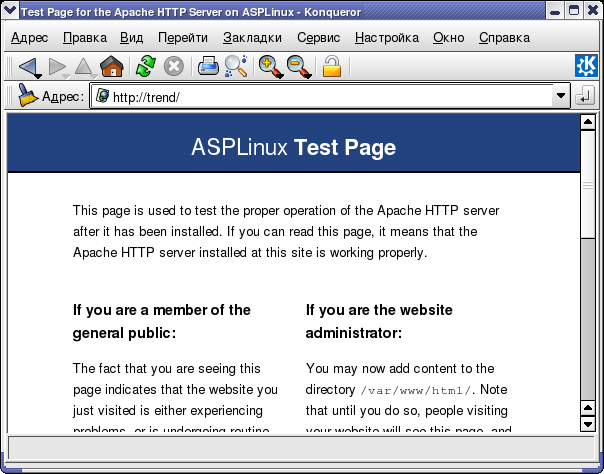Viewport: 604px width, 474px height.
Task: Open Find with the magnifier icon
Action: pos(236,66)
